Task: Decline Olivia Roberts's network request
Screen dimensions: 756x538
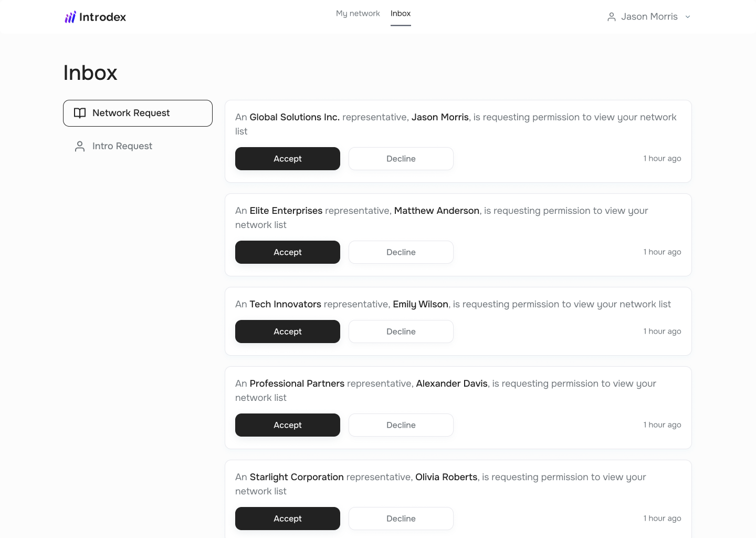Action: (401, 519)
